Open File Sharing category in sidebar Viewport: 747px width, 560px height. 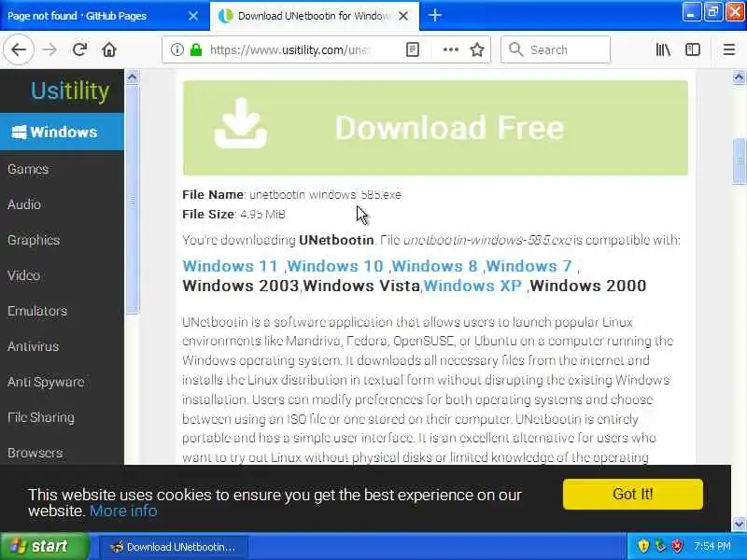pos(41,417)
